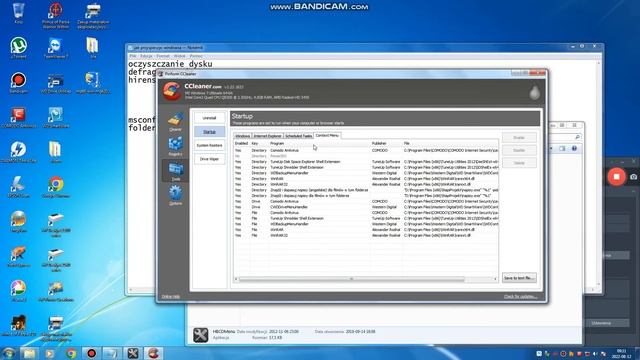The height and width of the screenshot is (360, 640).
Task: Open the Plik menu in Notepad
Action: coord(133,56)
